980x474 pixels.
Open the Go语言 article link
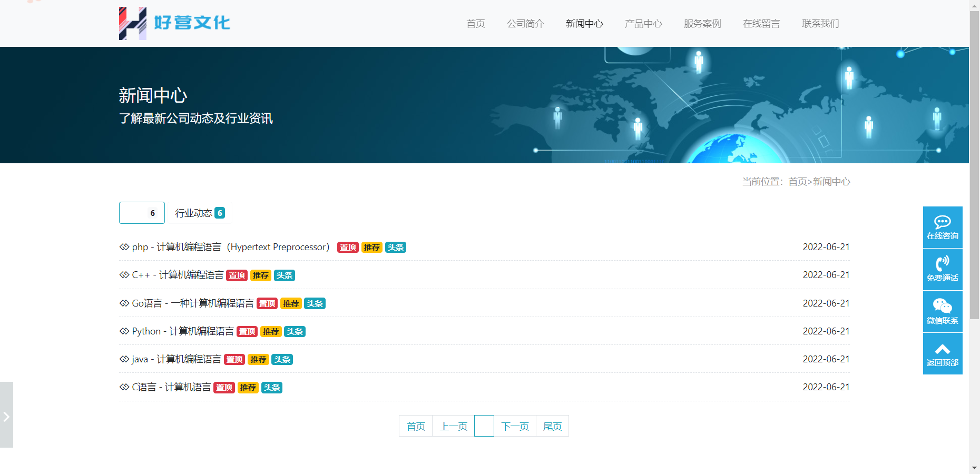(x=192, y=303)
